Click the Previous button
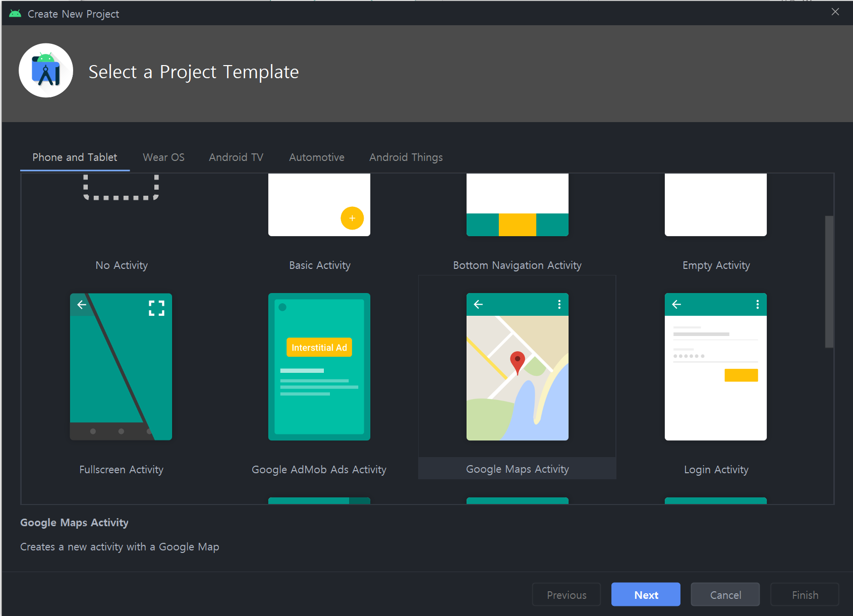The image size is (853, 616). (x=566, y=595)
